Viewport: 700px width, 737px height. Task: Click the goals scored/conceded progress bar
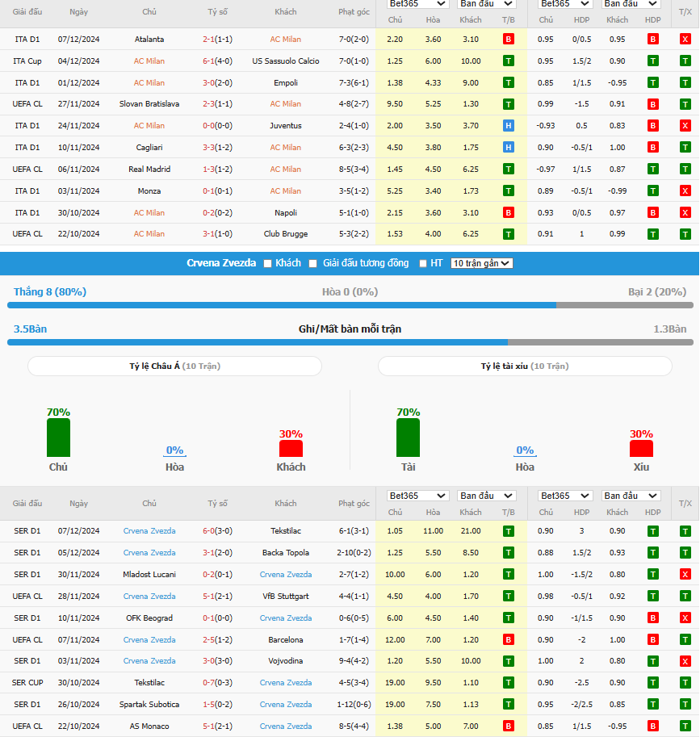350,342
